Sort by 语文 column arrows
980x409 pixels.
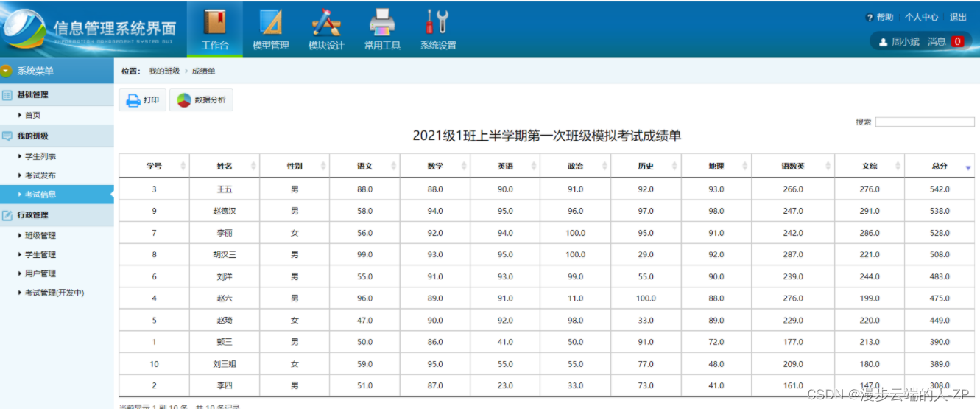394,167
